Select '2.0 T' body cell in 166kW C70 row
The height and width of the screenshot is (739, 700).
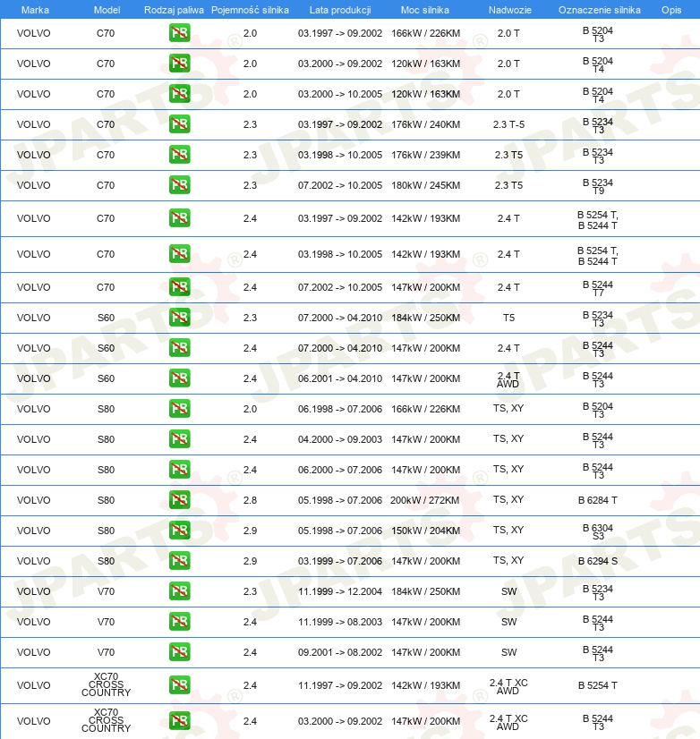coord(508,33)
